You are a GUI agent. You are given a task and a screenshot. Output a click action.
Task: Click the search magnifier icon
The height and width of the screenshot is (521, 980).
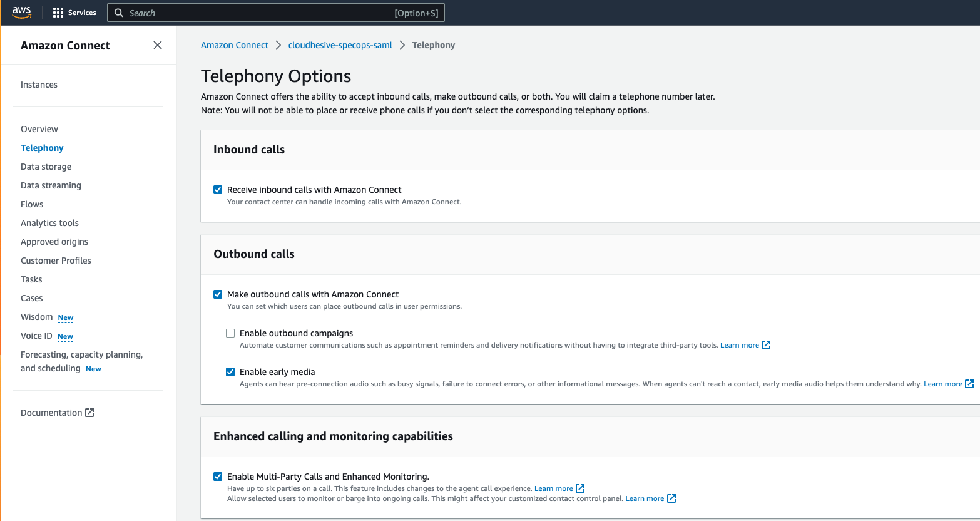click(x=119, y=13)
